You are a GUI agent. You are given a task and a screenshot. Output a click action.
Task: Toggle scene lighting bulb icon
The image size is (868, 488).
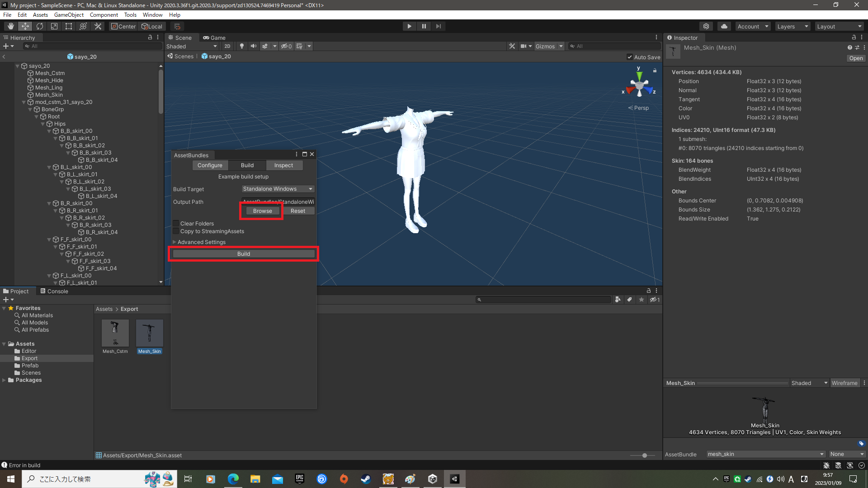[x=242, y=46]
